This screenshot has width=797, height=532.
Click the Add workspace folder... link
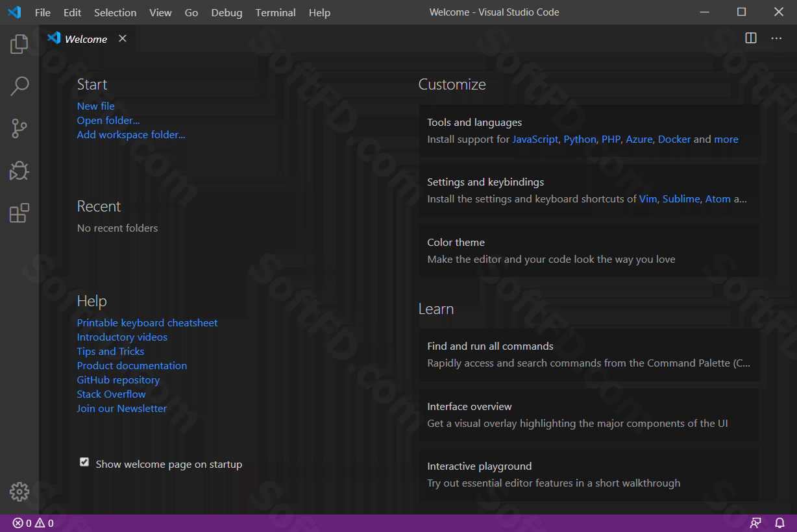(x=131, y=135)
